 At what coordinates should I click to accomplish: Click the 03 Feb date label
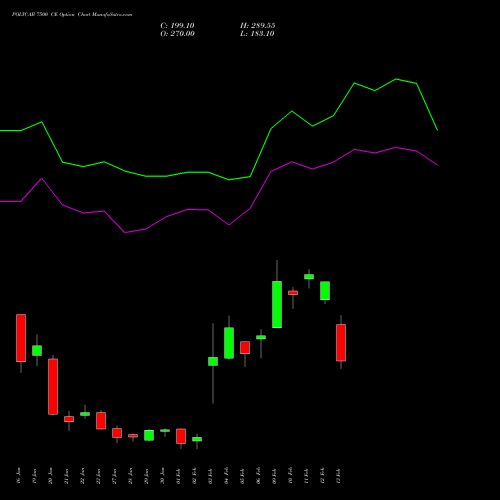click(x=210, y=476)
